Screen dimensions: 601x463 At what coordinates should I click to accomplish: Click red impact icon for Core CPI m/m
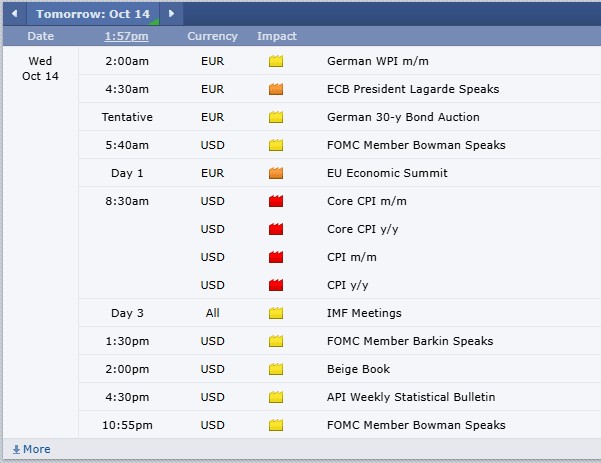(x=276, y=201)
